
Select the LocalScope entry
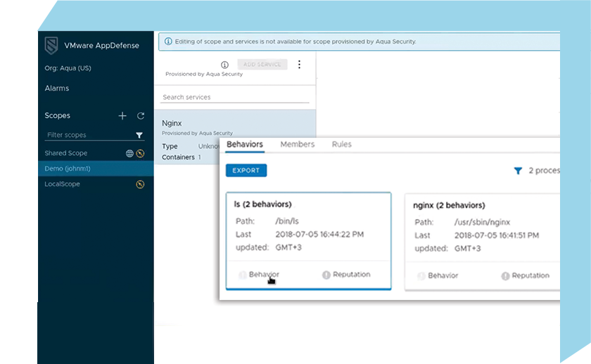[x=62, y=184]
